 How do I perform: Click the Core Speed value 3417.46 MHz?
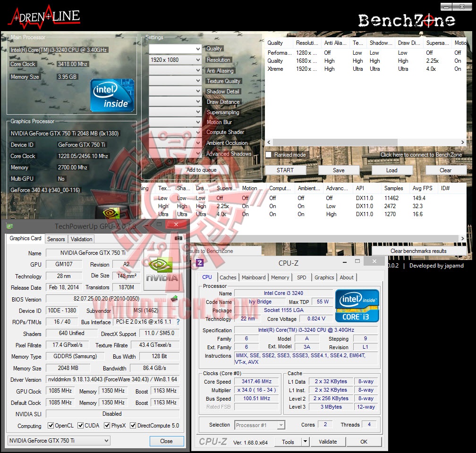pos(256,381)
